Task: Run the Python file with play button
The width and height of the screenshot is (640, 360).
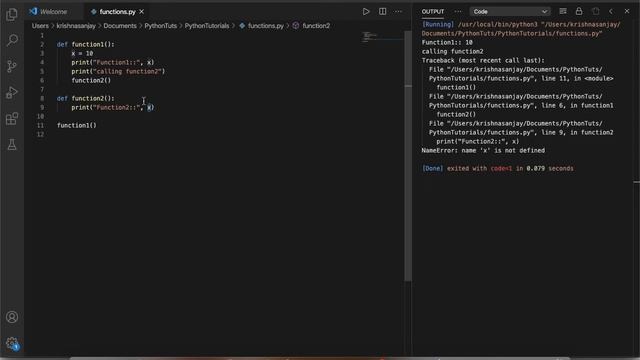Action: tap(366, 11)
